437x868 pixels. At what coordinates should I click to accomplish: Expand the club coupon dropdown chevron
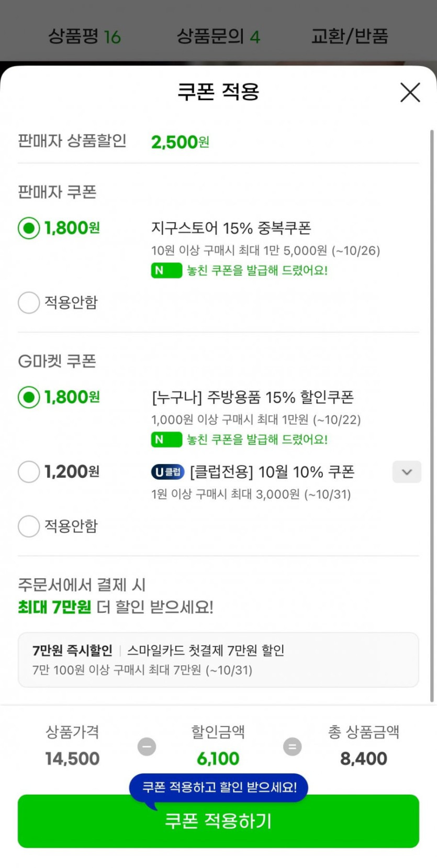(407, 472)
